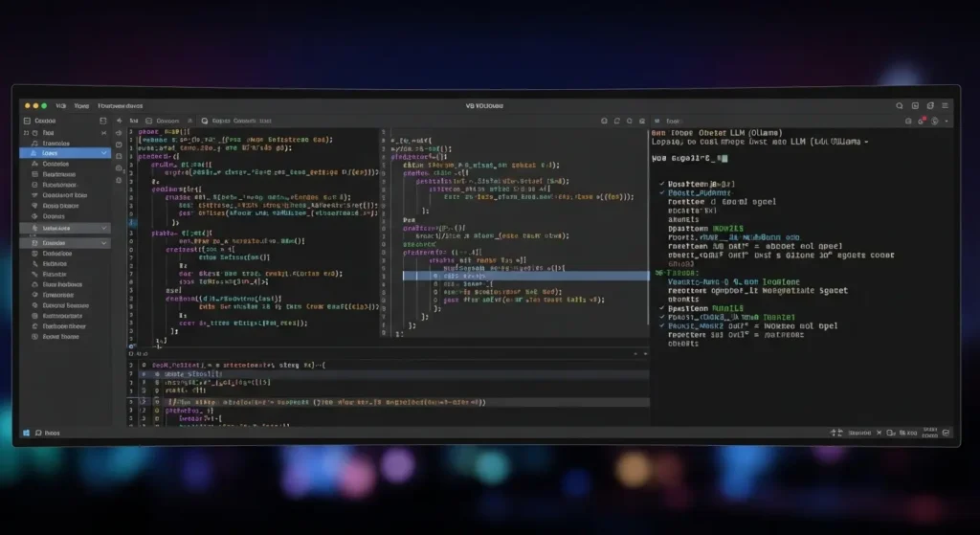Click the red-badged icon in the LLM panel header
This screenshot has height=535, width=980.
click(x=922, y=121)
